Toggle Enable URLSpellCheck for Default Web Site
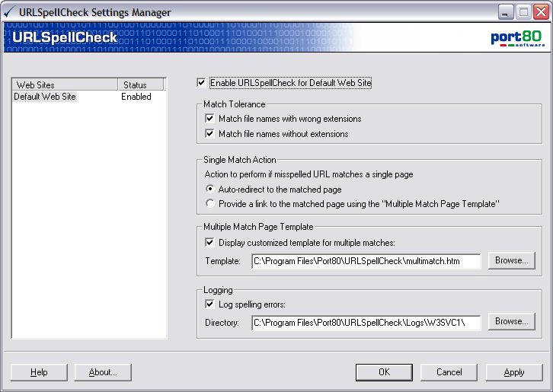 coord(201,83)
